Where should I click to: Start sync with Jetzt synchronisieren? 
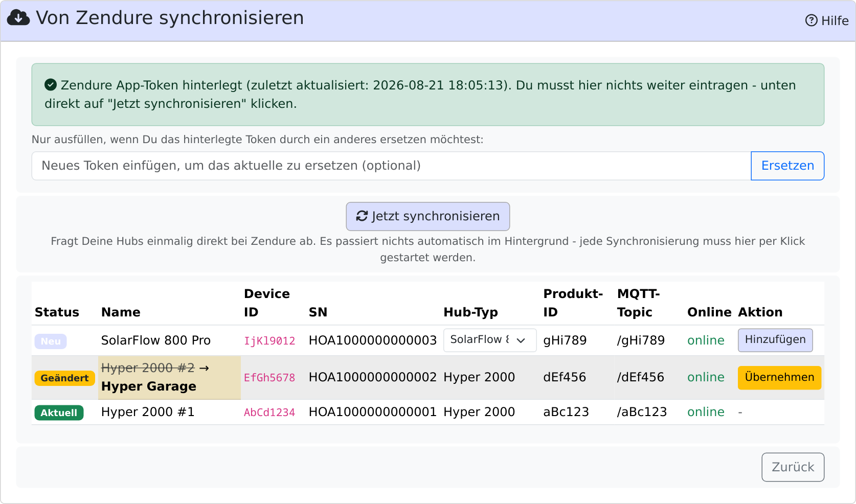pyautogui.click(x=428, y=216)
